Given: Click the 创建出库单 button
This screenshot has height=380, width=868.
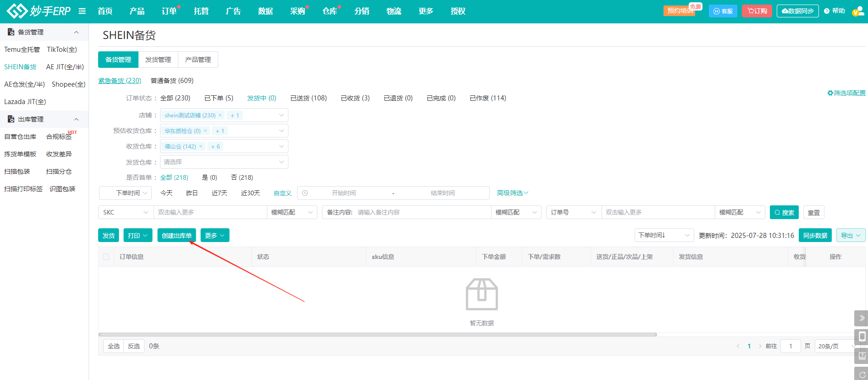Looking at the screenshot, I should click(x=177, y=235).
